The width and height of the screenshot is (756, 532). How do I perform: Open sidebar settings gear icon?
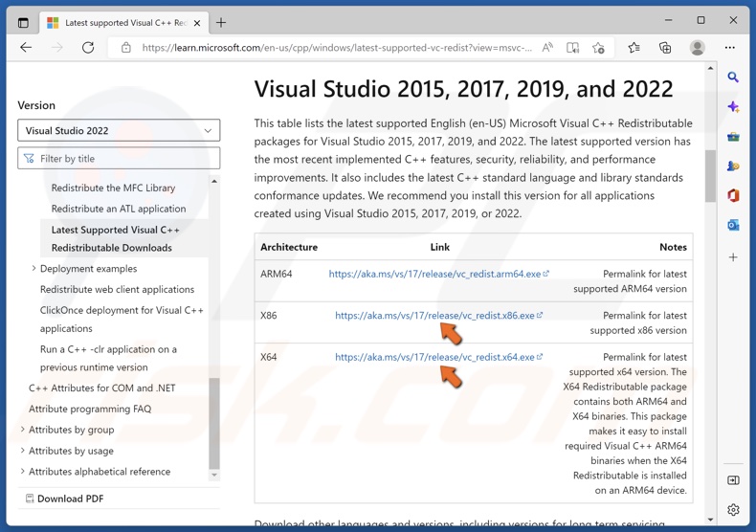733,509
